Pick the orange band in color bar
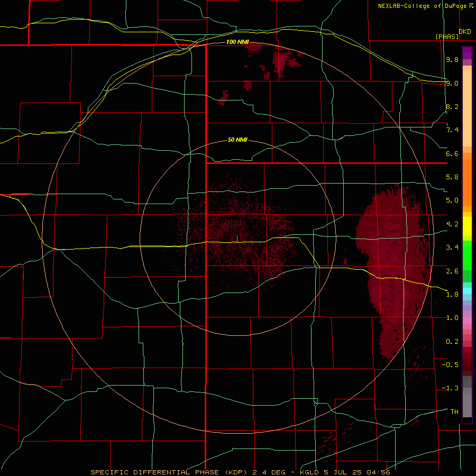Image resolution: width=476 pixels, height=476 pixels. click(467, 183)
